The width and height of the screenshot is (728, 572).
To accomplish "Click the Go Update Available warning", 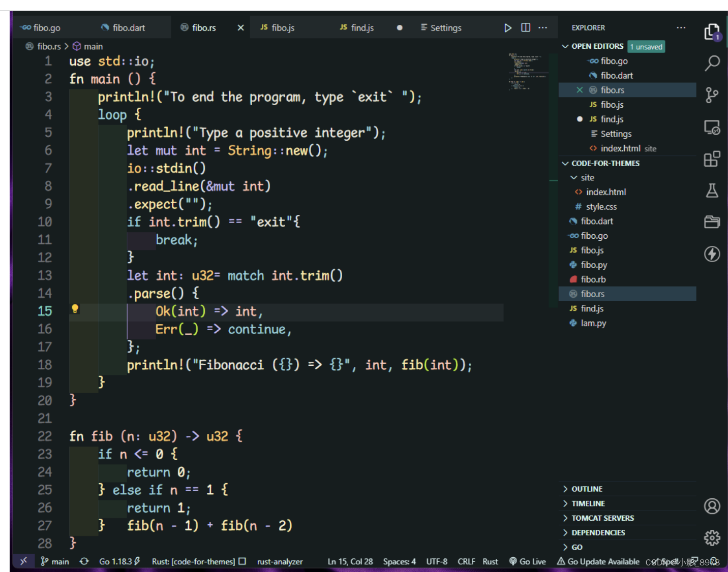I will [599, 561].
